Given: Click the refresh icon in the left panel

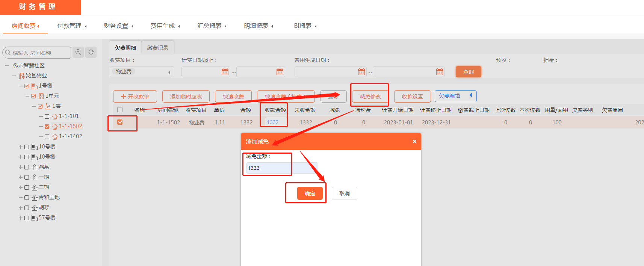Looking at the screenshot, I should (91, 52).
